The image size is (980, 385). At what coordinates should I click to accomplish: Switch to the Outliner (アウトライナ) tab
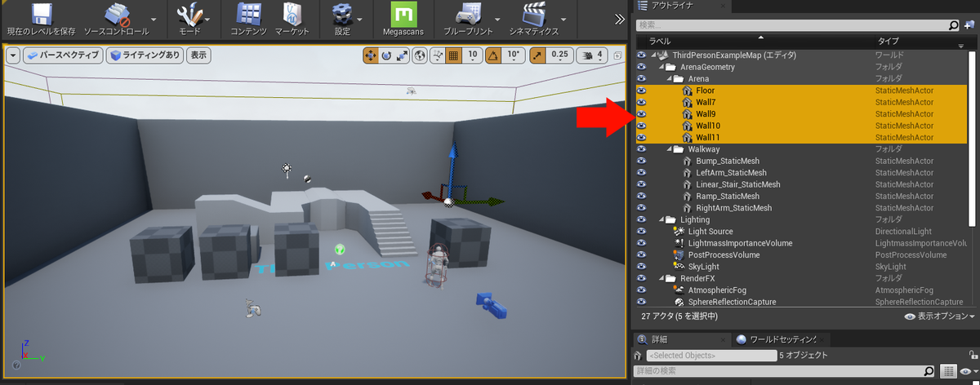tap(672, 7)
